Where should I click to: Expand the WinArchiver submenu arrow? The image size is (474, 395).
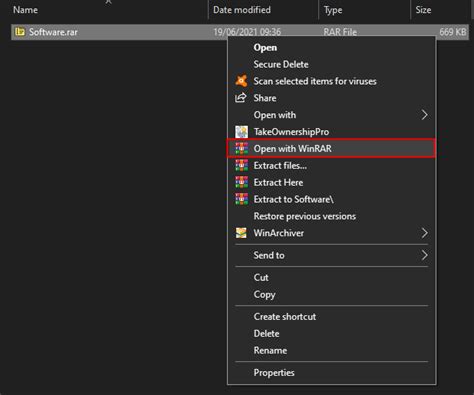click(424, 233)
